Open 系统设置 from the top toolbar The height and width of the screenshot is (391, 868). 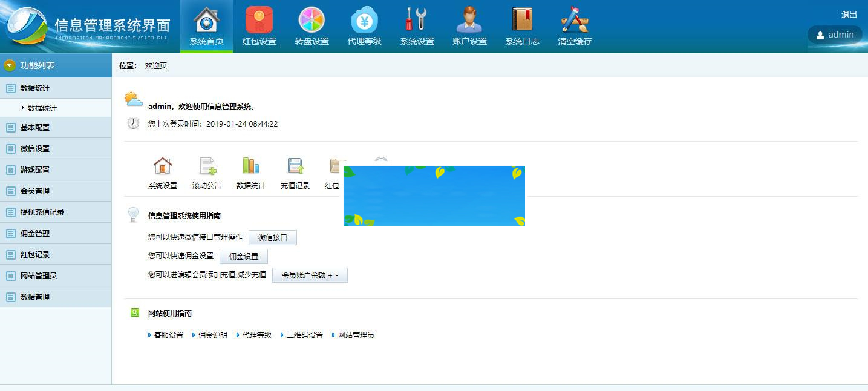[x=416, y=25]
